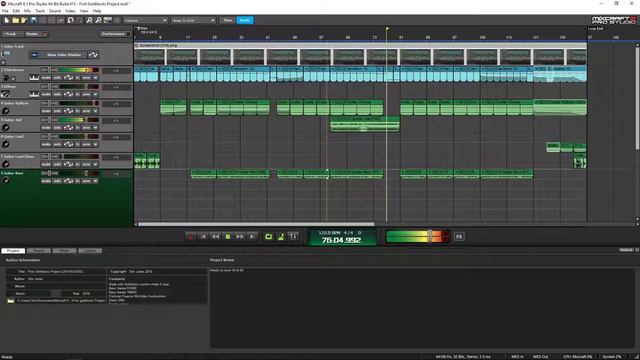Open fx for Guitar Lead Clean track 7
The image size is (640, 360).
[77, 164]
